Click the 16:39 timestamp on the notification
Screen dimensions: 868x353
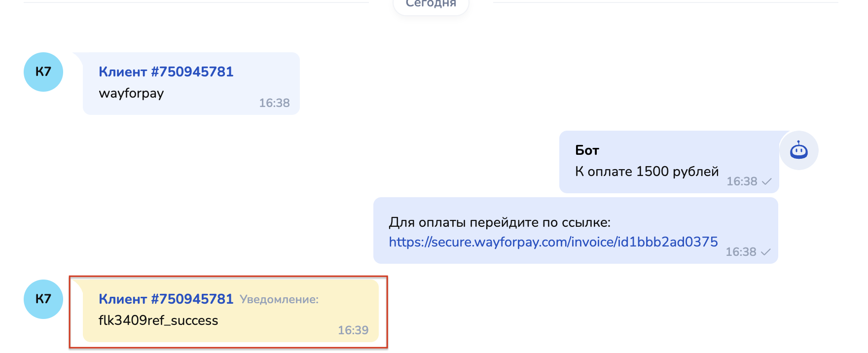[x=353, y=330]
